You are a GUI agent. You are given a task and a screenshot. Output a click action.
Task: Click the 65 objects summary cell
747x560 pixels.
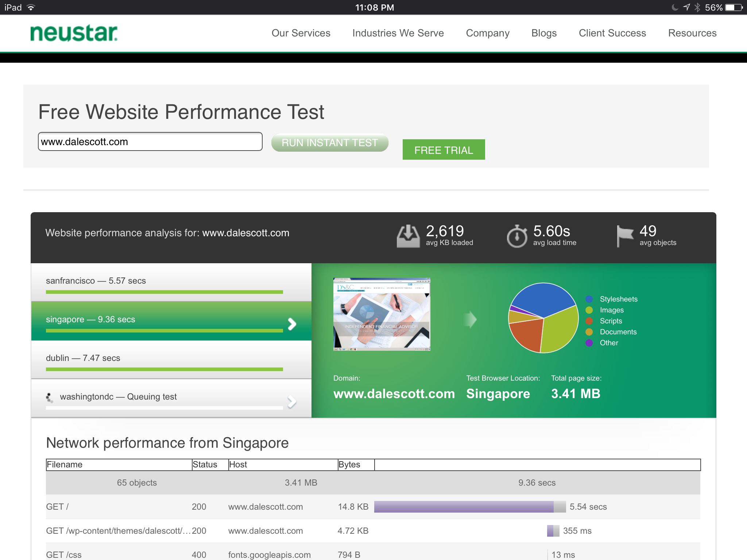(137, 483)
